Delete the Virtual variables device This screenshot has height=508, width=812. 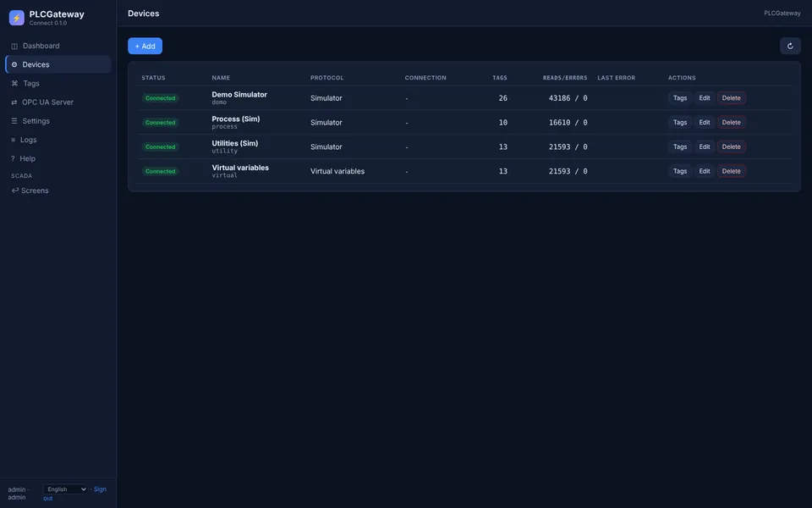(731, 171)
